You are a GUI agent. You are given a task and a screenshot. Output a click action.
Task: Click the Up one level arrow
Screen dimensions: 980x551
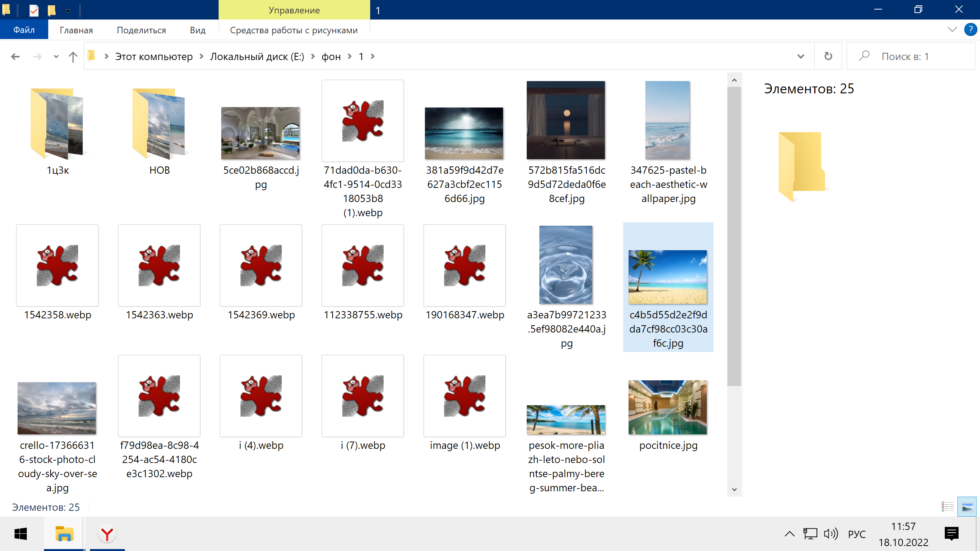(x=73, y=57)
